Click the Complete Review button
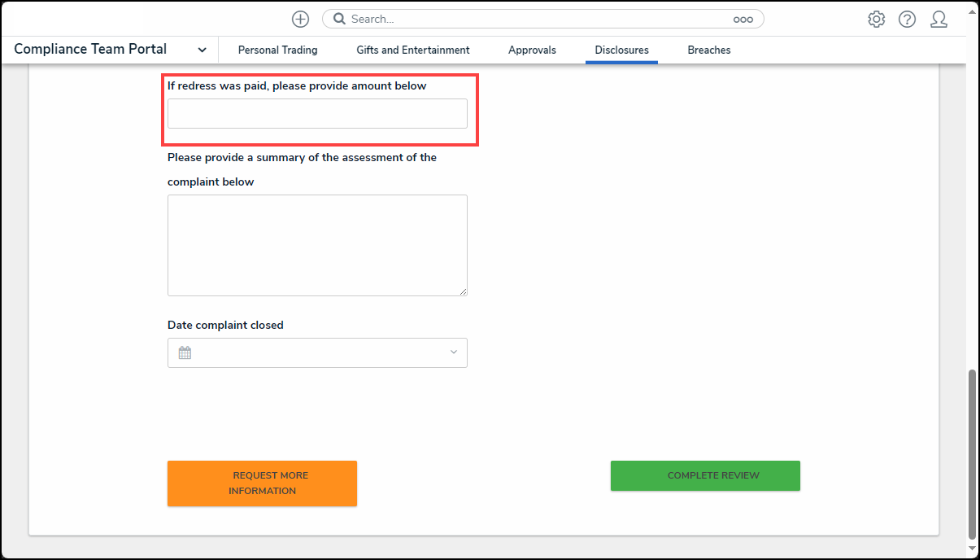 [705, 475]
